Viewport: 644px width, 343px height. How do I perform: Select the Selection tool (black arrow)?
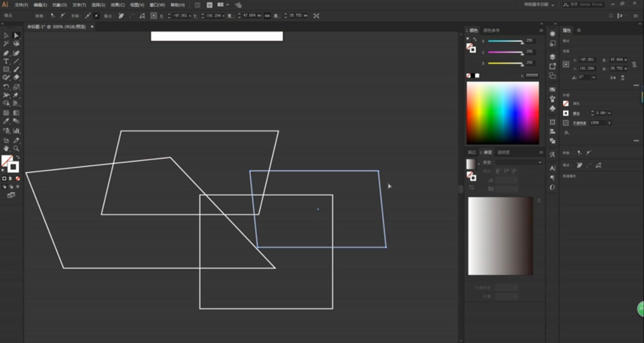click(6, 35)
